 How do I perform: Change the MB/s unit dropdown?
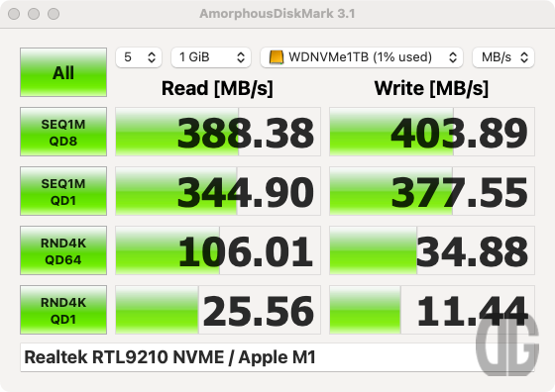click(503, 57)
